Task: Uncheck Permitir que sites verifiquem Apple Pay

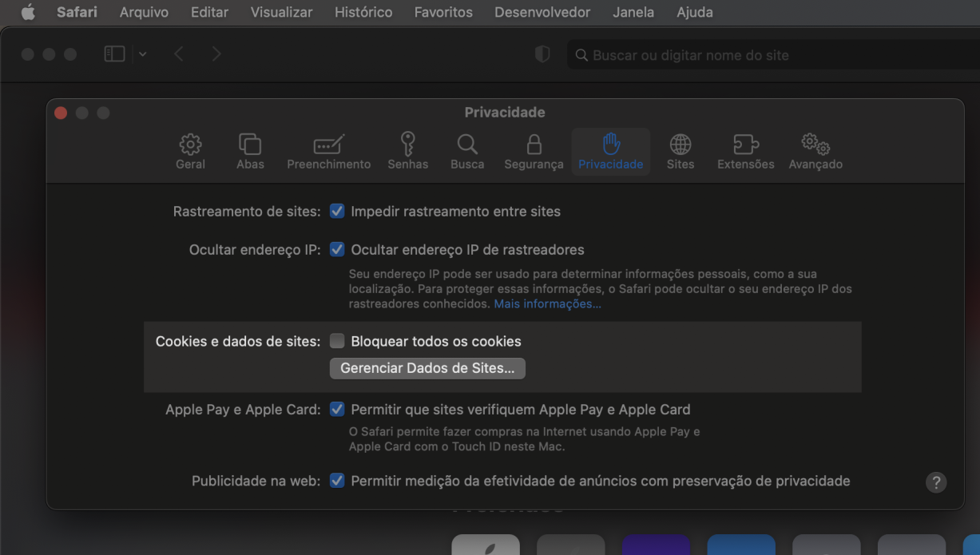Action: click(337, 410)
